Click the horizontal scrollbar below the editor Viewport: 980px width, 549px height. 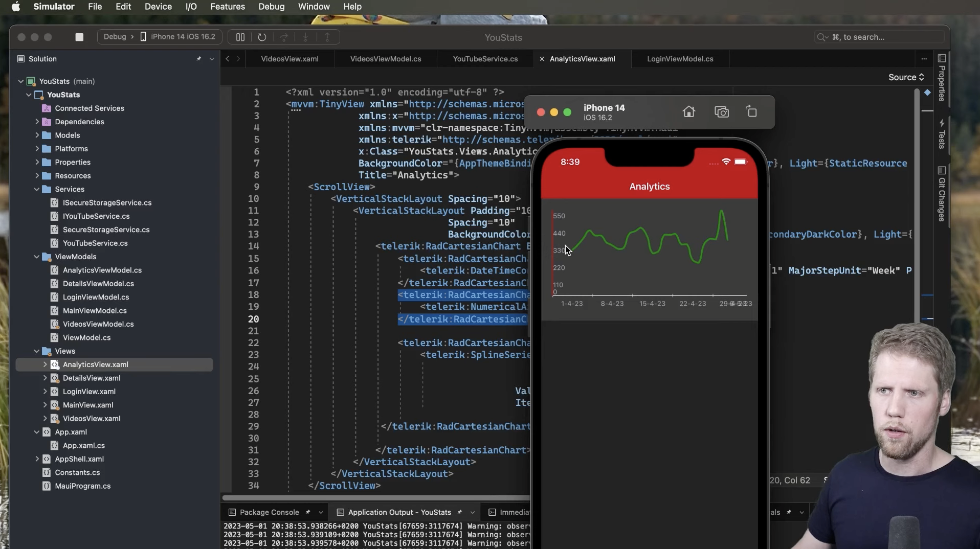click(376, 497)
